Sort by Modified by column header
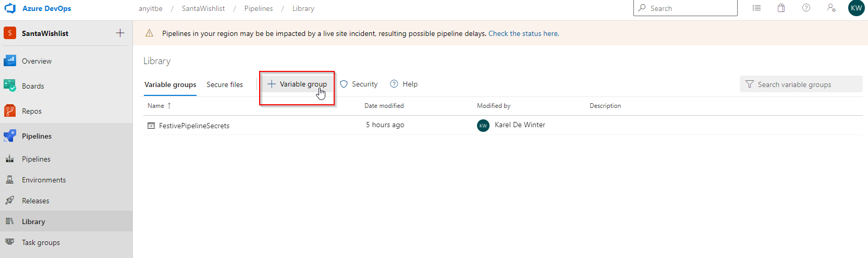The width and height of the screenshot is (868, 258). 494,106
